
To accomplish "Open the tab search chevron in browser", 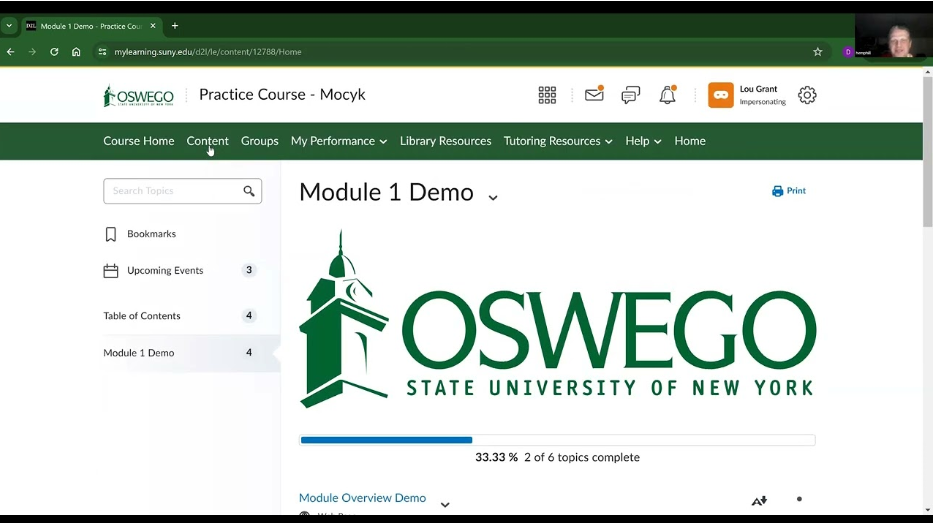I will click(9, 26).
